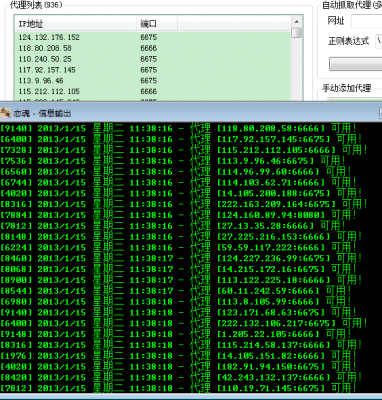This screenshot has height=400, width=382.
Task: Click the 代理列表(936) group label
Action: click(x=36, y=5)
